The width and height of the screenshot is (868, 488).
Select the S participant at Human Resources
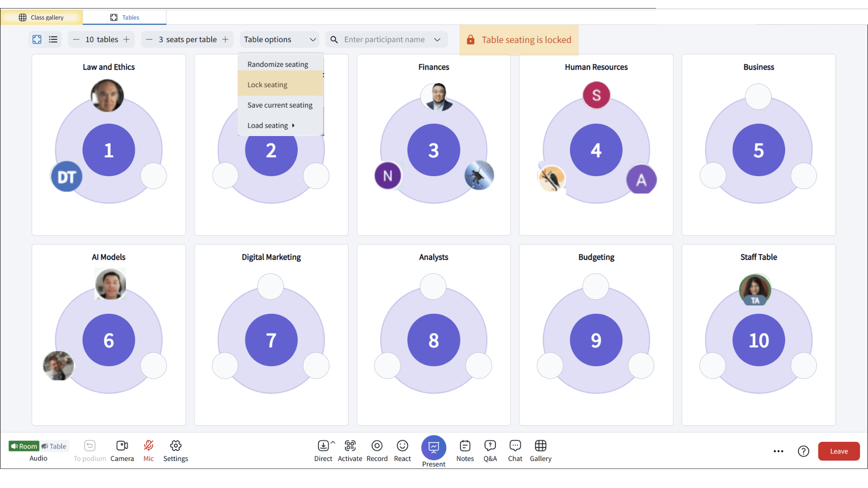point(596,95)
